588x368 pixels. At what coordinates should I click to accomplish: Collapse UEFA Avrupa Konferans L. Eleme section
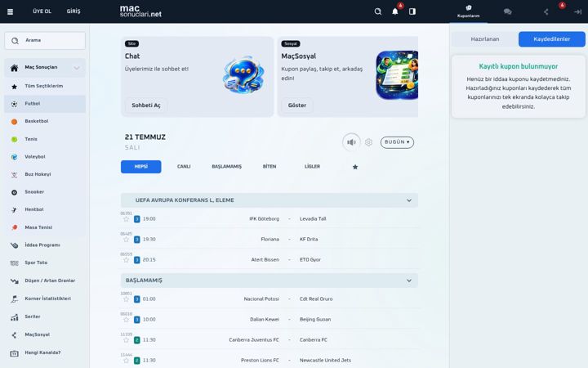click(409, 200)
